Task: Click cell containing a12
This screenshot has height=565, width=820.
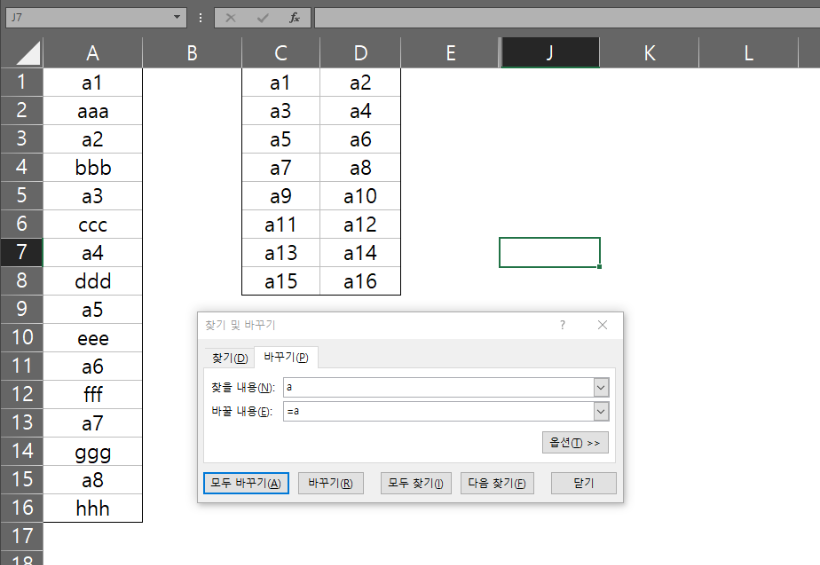Action: (360, 224)
